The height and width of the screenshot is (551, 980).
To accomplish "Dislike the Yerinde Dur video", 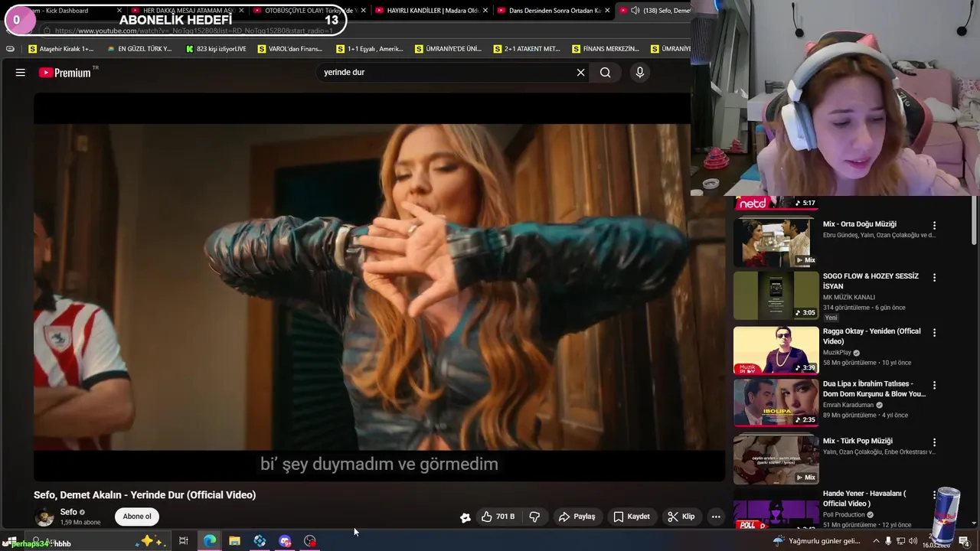I will (534, 517).
